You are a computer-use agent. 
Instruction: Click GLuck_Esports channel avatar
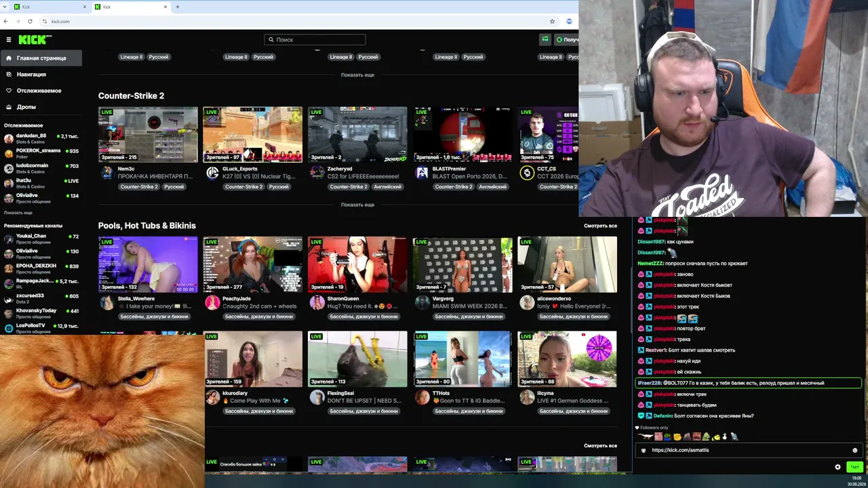click(x=212, y=173)
